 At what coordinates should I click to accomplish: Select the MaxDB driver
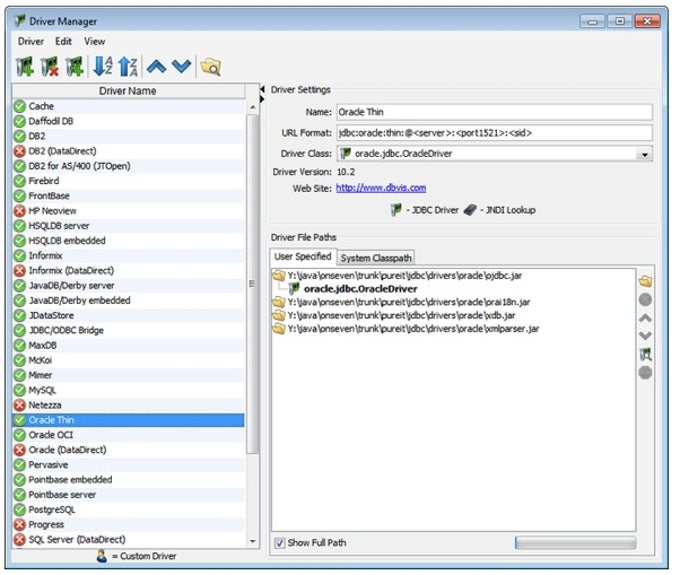pos(128,346)
